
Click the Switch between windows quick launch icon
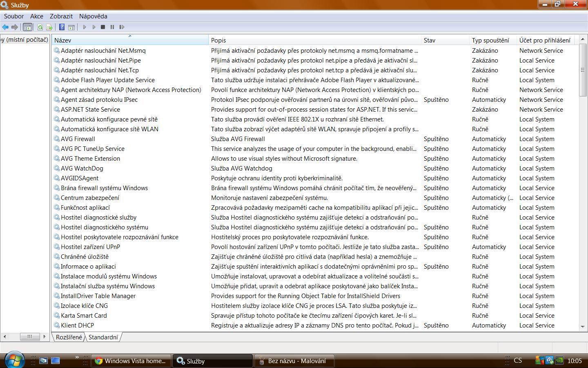click(x=43, y=361)
